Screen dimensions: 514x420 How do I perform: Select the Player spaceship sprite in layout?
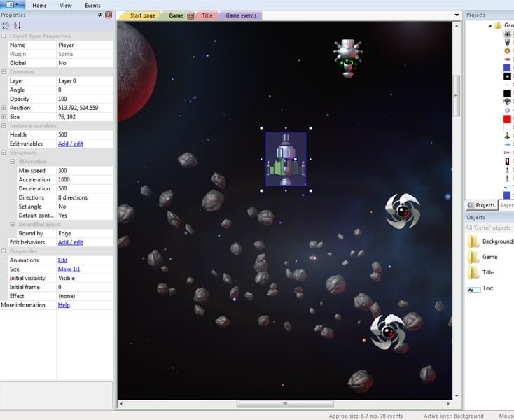(x=286, y=159)
